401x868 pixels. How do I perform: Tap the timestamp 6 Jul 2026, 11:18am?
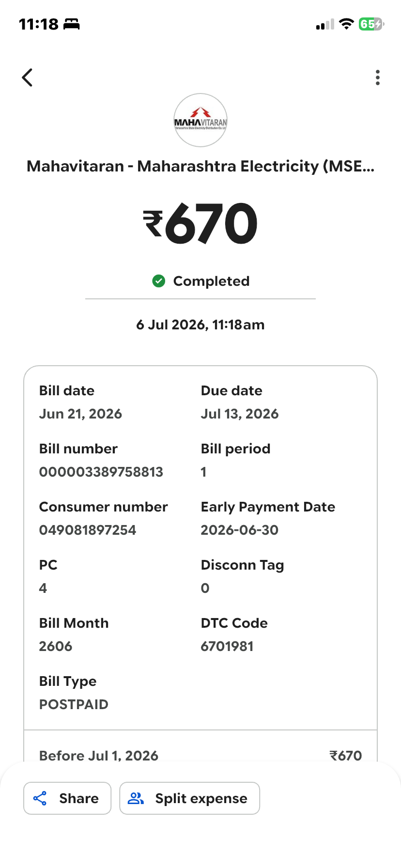point(200,325)
